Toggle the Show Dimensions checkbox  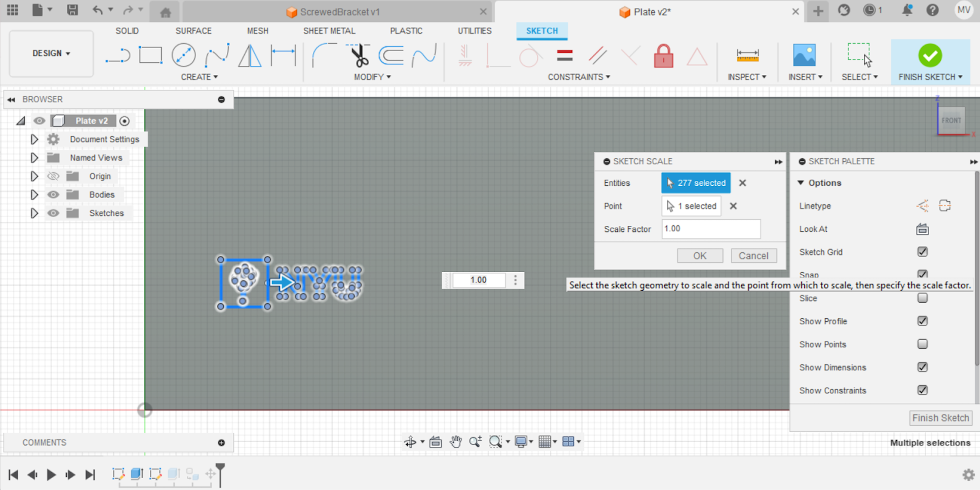pos(922,367)
